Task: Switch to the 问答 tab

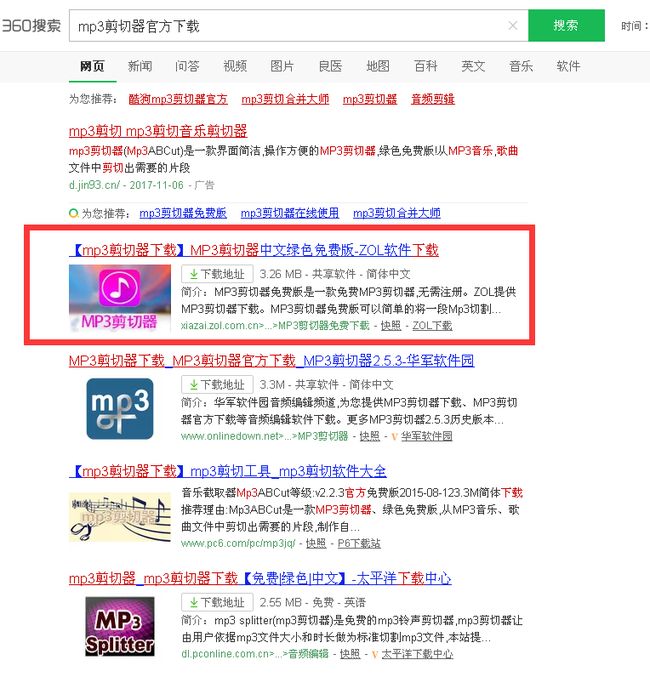Action: pos(187,66)
